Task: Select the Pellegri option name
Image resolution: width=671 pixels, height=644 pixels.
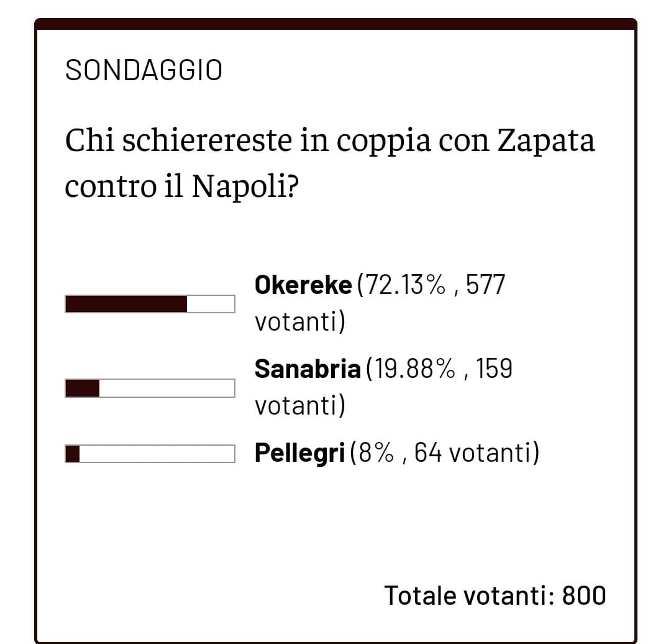Action: point(299,454)
